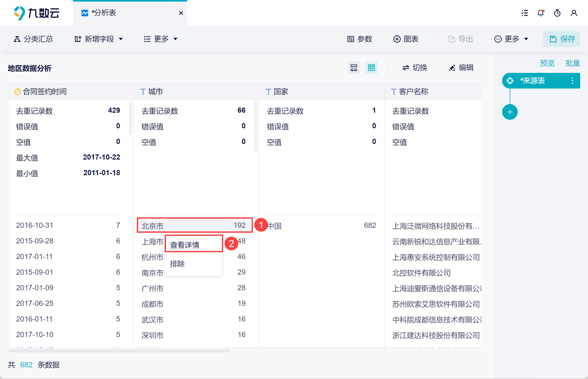The height and width of the screenshot is (379, 588).
Task: Open notifications bell icon
Action: 541,13
